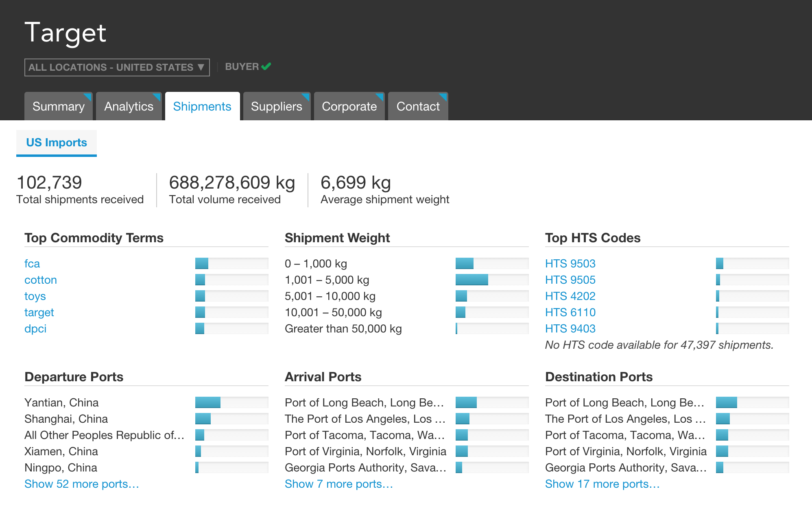Click the HTS 9503 bar indicator

753,263
